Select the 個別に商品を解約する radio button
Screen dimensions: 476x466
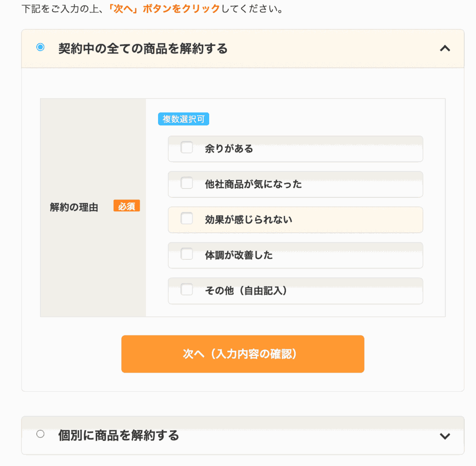pyautogui.click(x=40, y=434)
